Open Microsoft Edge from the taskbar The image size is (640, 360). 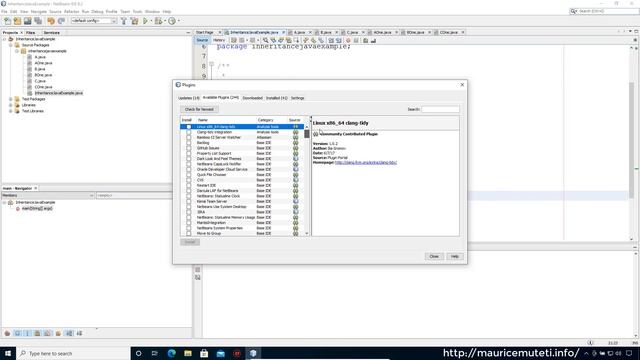171,353
